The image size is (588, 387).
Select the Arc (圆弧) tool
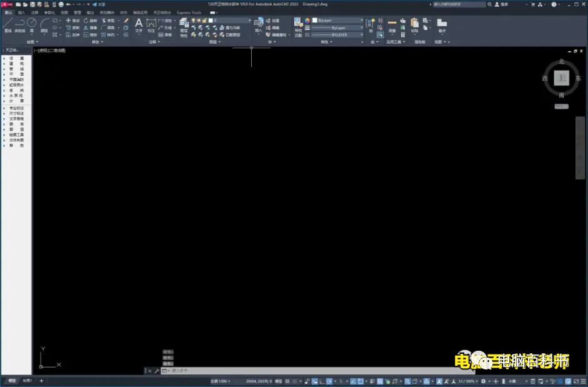pyautogui.click(x=44, y=25)
